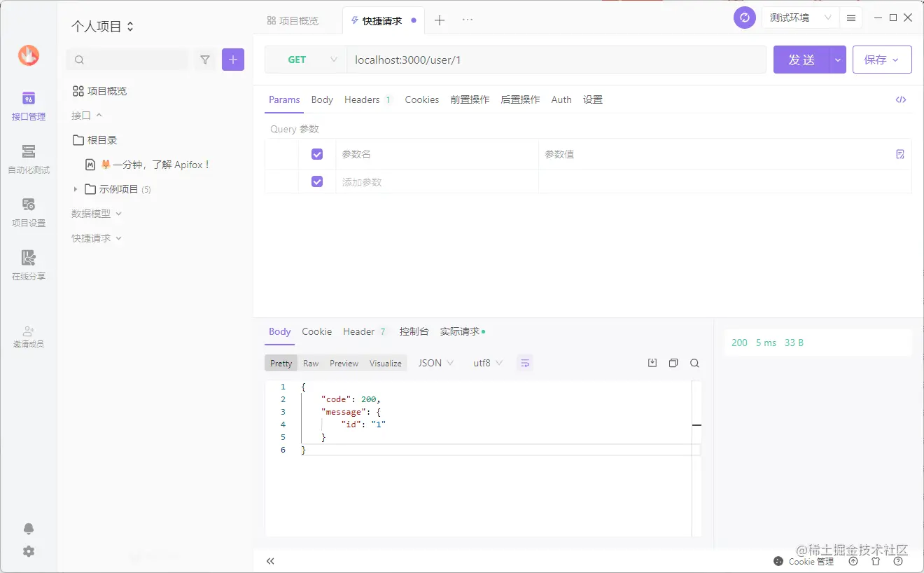Expand 数据模型 section
Image resolution: width=924 pixels, height=573 pixels.
click(97, 214)
